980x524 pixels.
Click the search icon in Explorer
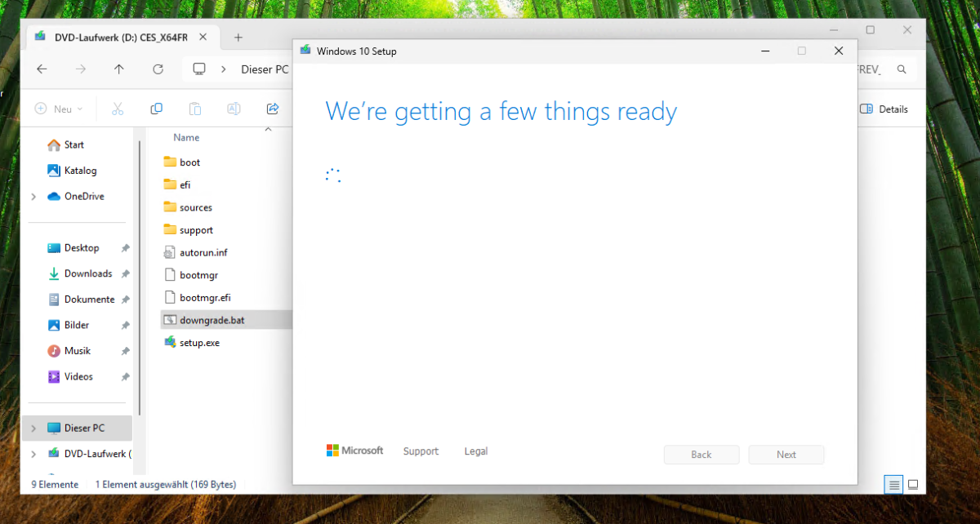click(902, 69)
